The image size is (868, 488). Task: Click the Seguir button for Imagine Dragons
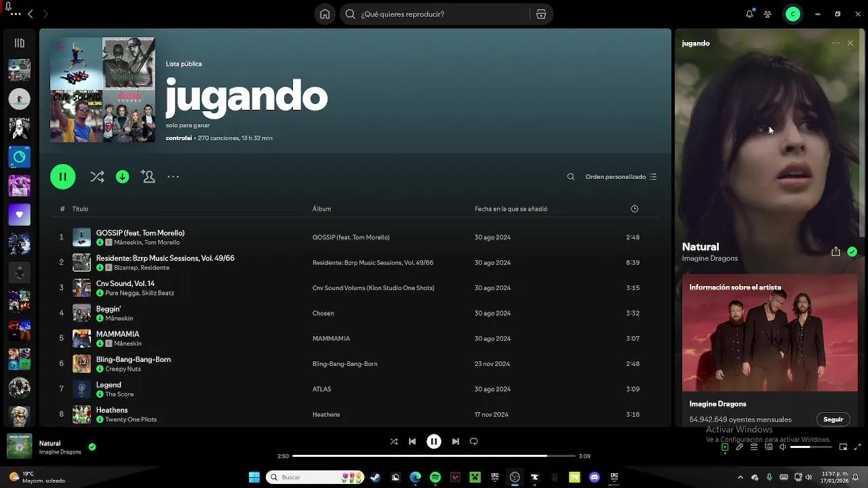click(x=833, y=420)
